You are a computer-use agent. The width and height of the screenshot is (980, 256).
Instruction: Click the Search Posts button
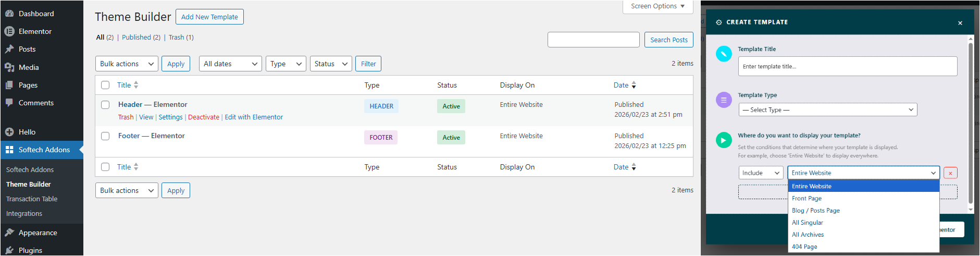(669, 40)
